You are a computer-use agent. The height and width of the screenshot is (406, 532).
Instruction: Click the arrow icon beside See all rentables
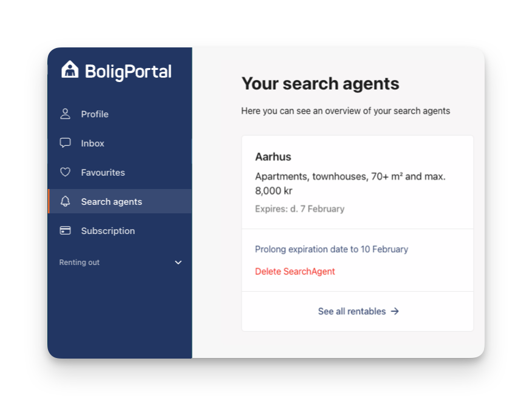pos(395,311)
